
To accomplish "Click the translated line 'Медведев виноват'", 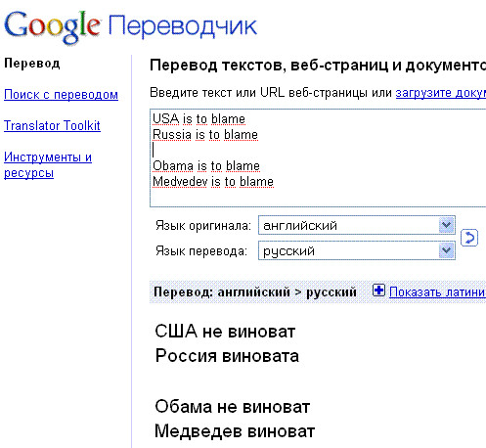I will pos(235,431).
